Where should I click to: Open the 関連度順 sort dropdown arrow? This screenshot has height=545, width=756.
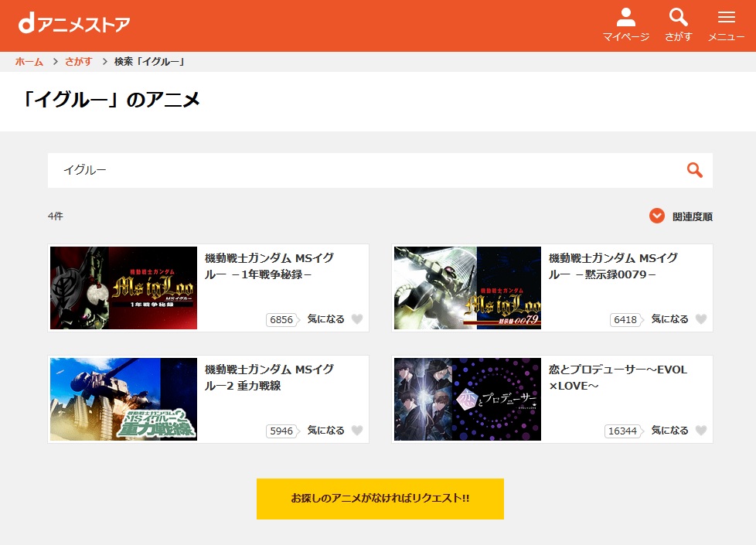[x=657, y=216]
